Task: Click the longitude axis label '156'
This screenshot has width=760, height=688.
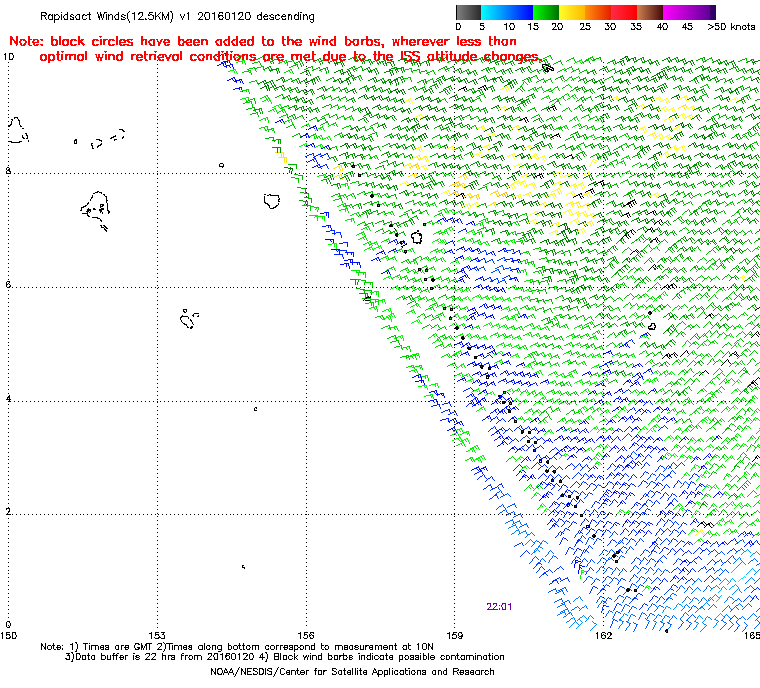Action: (x=306, y=635)
